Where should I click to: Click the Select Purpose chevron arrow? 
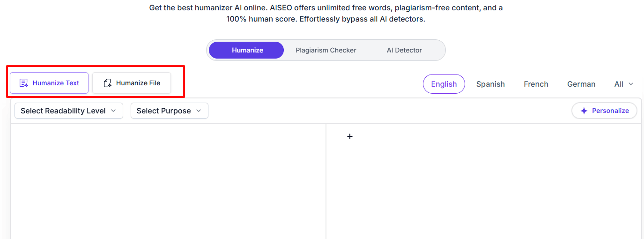[x=199, y=111]
